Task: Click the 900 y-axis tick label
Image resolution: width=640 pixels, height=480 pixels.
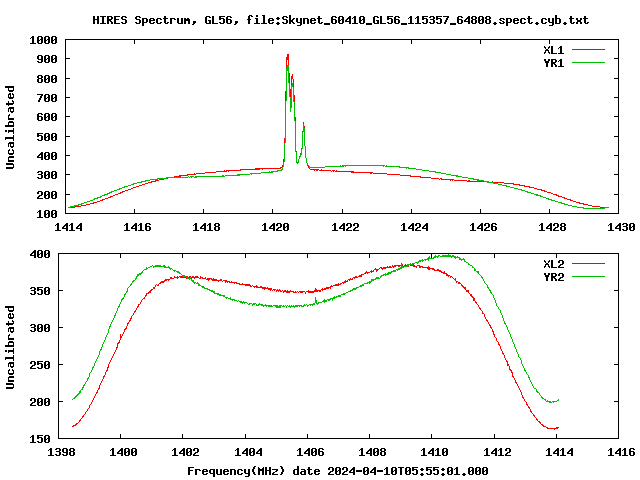Action: [x=47, y=59]
